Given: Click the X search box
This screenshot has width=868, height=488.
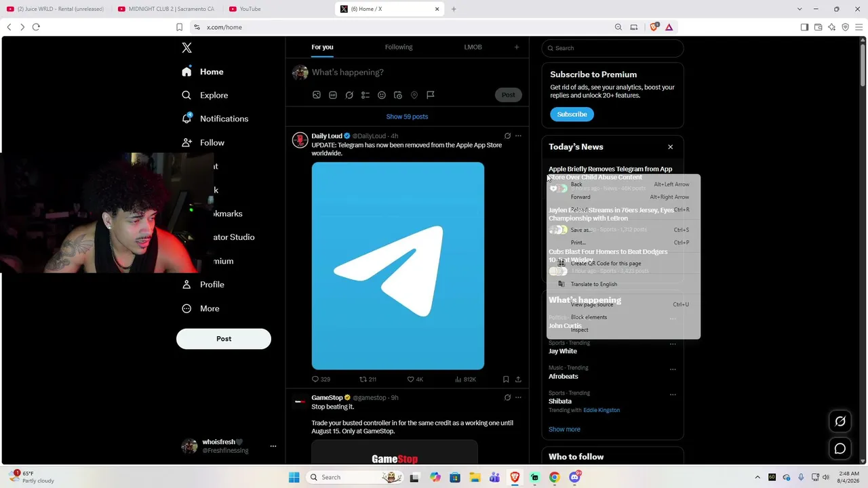Looking at the screenshot, I should [x=612, y=48].
